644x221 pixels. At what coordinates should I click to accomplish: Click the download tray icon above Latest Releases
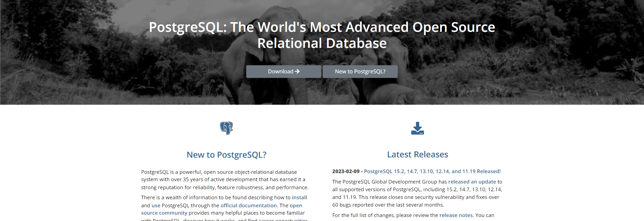[x=418, y=128]
